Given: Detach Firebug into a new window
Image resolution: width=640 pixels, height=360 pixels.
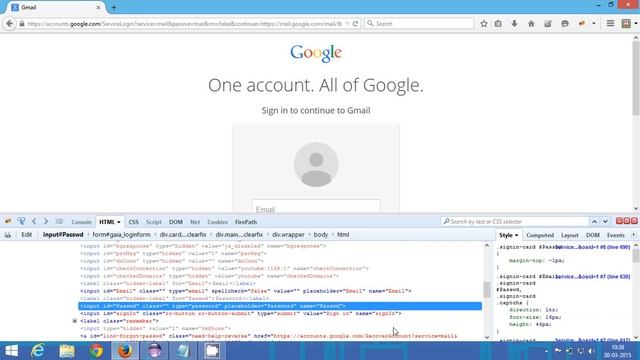Looking at the screenshot, I should (x=627, y=221).
